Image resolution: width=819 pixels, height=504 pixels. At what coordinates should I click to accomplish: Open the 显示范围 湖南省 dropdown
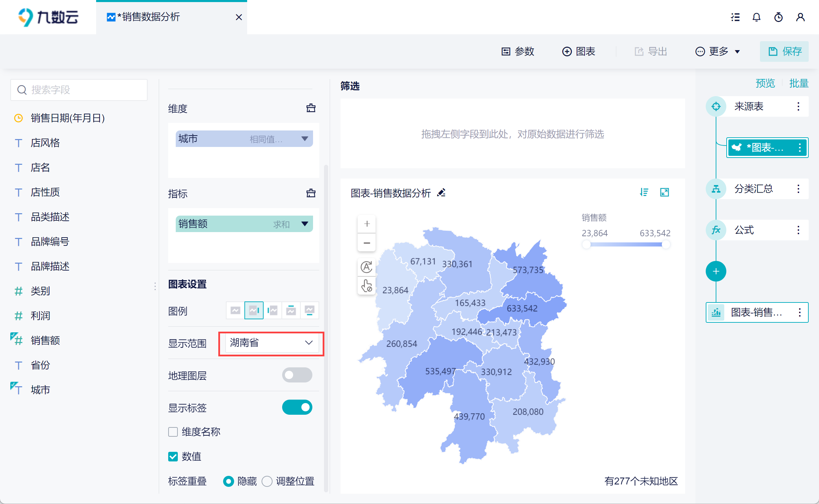270,343
